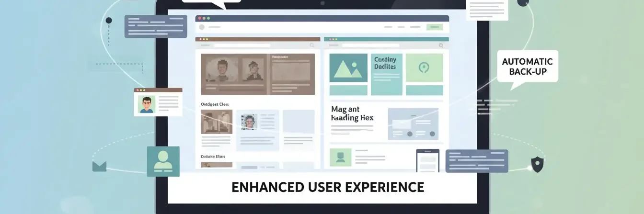Click the search magnifier in left window
This screenshot has height=214, width=644.
coord(312,45)
